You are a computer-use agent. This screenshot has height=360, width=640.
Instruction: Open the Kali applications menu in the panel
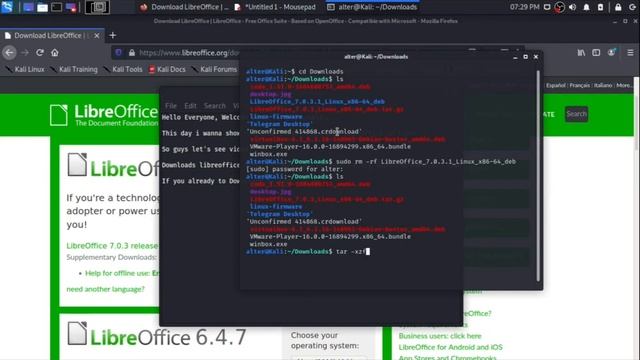click(7, 7)
